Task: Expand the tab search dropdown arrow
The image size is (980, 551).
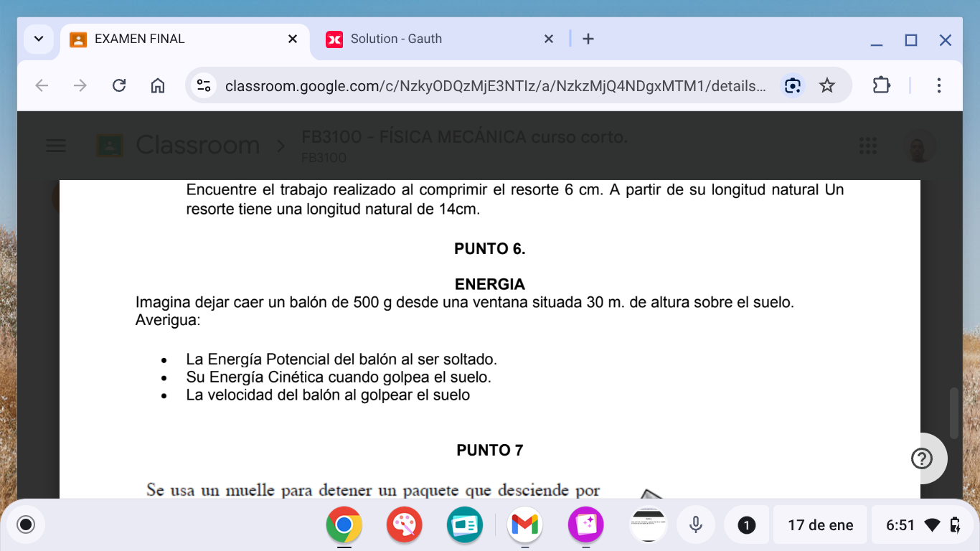Action: point(39,39)
